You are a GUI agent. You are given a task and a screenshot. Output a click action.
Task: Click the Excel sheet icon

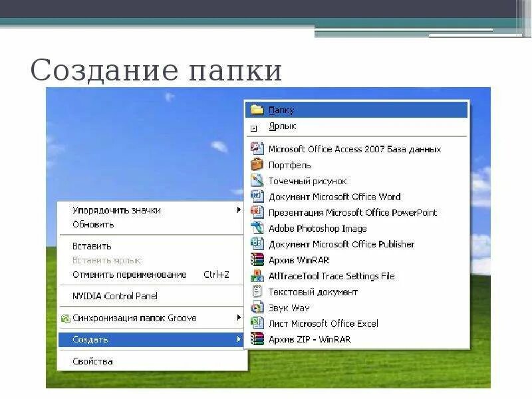click(x=257, y=323)
